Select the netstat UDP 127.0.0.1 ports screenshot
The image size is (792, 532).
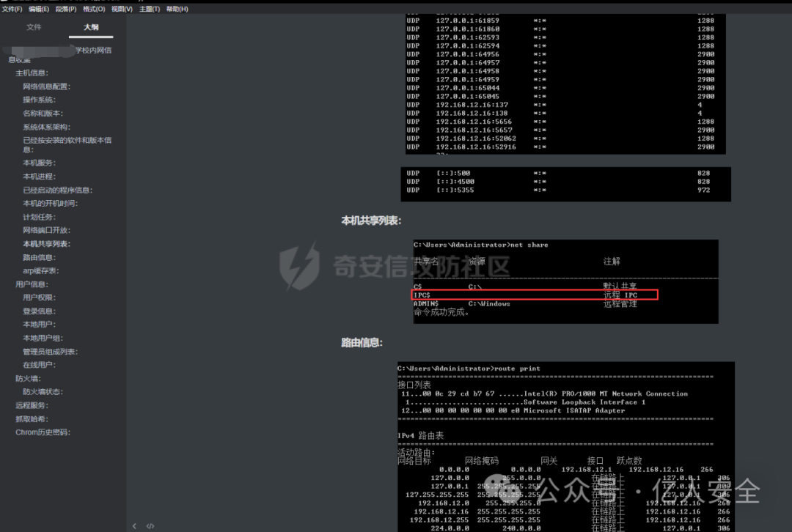(x=565, y=84)
